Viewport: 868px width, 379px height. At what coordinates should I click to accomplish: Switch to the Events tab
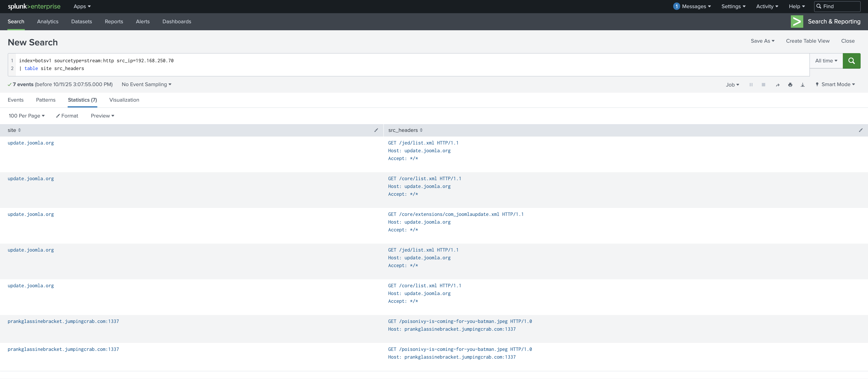[16, 100]
